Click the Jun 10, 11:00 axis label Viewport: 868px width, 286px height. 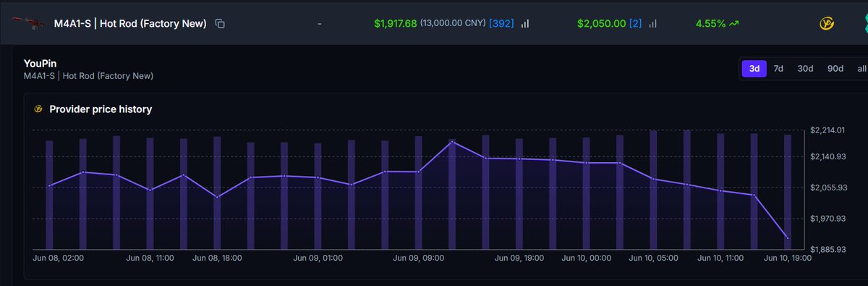721,257
